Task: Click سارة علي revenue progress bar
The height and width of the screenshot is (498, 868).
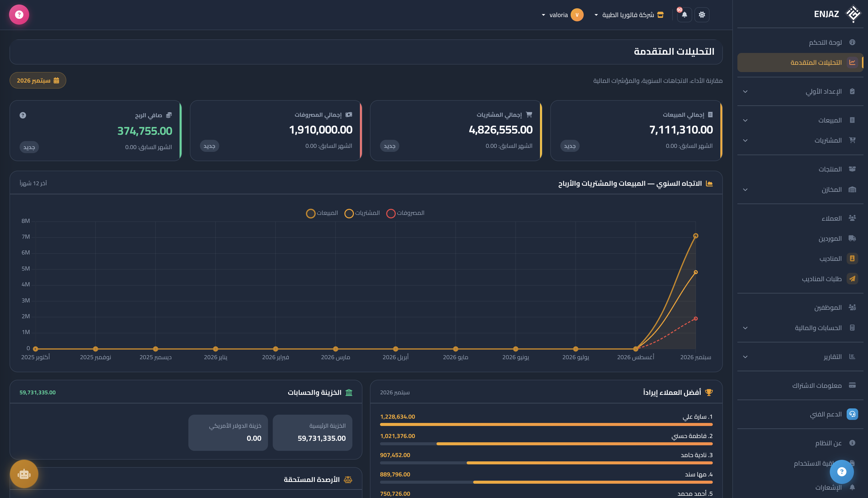Action: [546, 424]
